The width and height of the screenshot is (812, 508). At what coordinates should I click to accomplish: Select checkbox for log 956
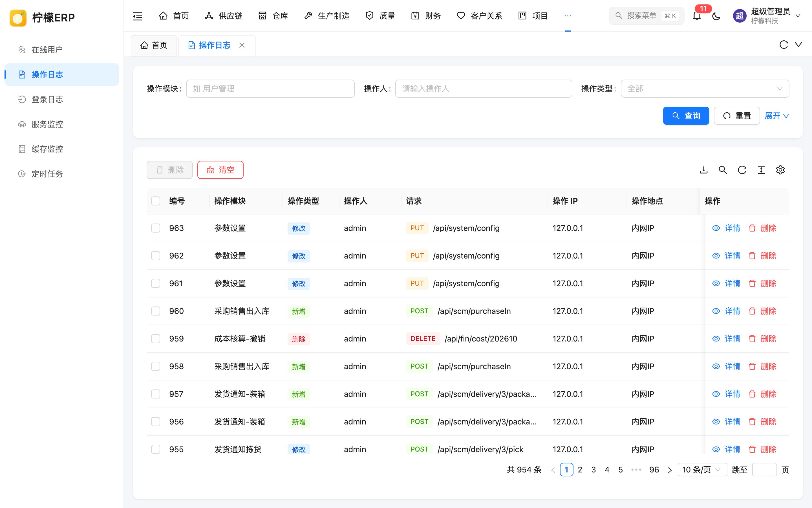tap(156, 422)
